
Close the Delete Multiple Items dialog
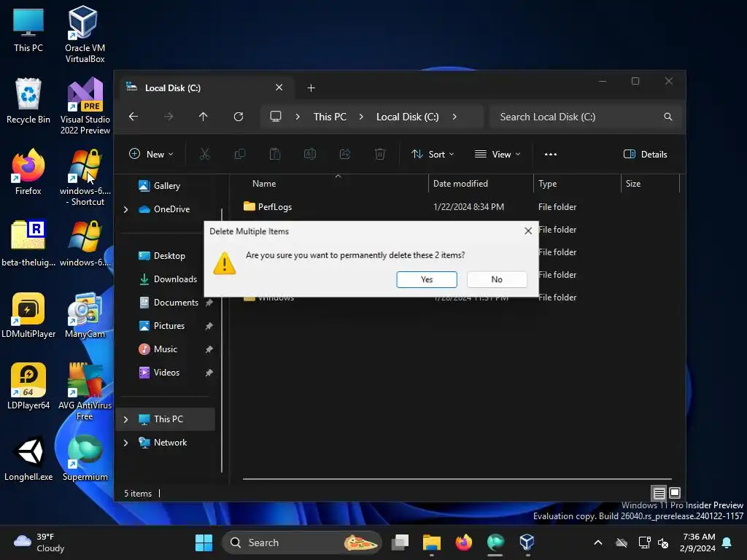click(528, 231)
